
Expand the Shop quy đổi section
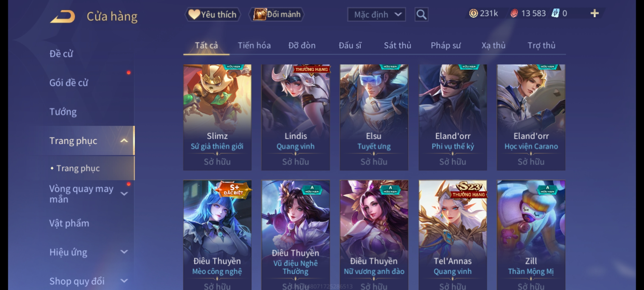coord(124,281)
